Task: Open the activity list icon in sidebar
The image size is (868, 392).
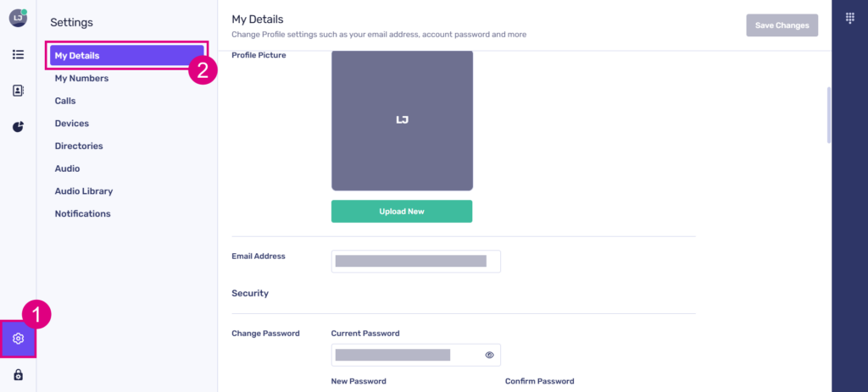Action: click(x=18, y=54)
